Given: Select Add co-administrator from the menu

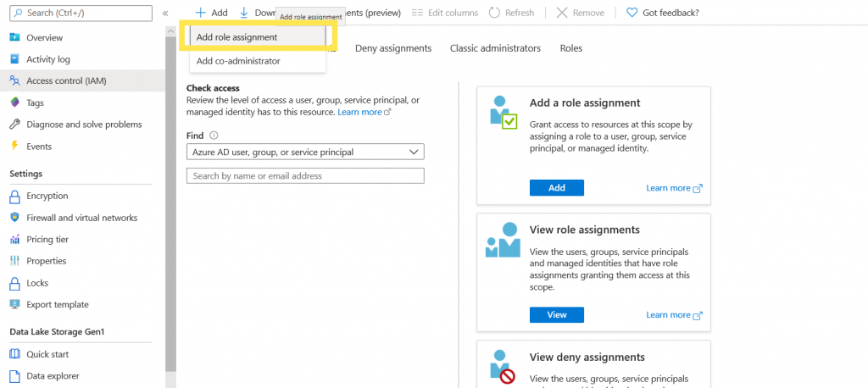Looking at the screenshot, I should coord(258,61).
